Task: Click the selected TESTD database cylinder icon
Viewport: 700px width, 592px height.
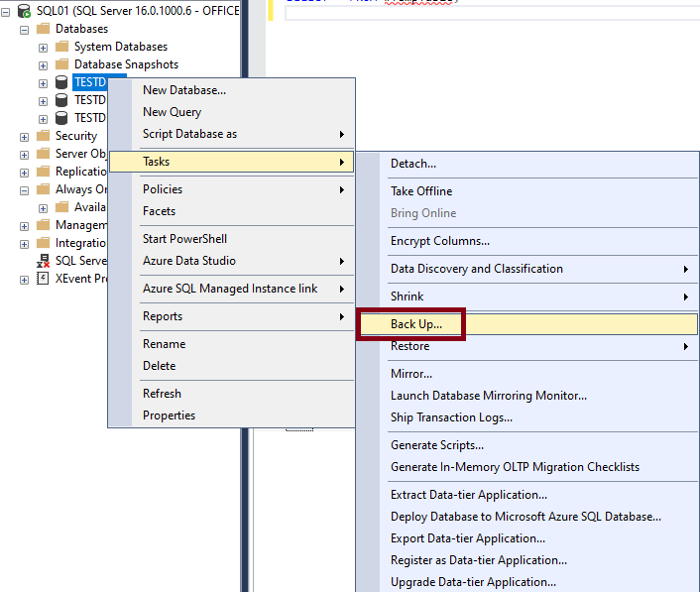Action: click(x=61, y=82)
